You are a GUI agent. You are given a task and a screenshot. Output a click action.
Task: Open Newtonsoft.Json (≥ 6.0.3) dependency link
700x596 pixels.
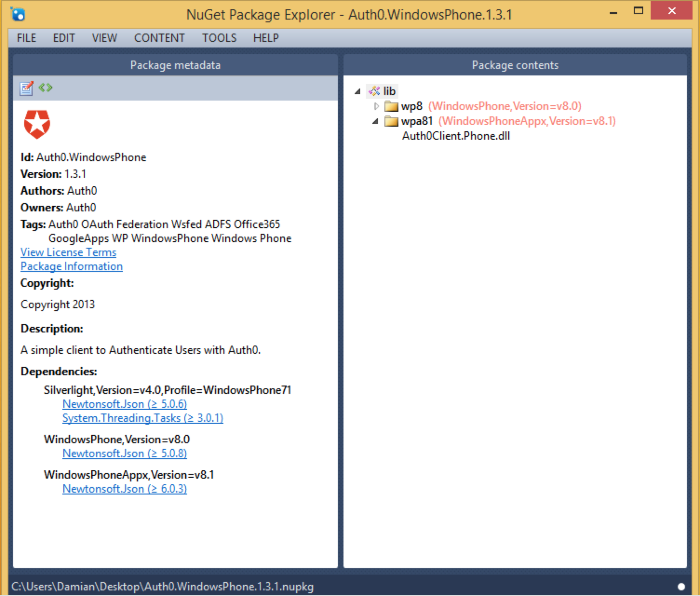(125, 489)
